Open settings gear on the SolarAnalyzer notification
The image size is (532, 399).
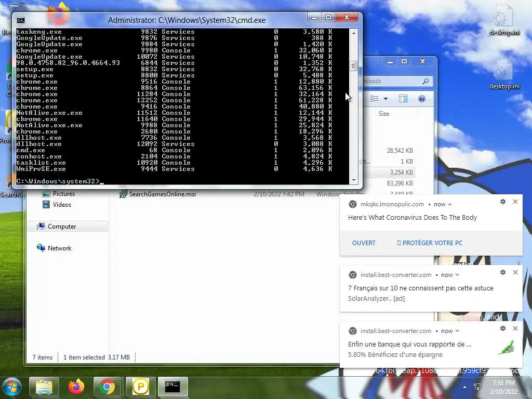503,272
